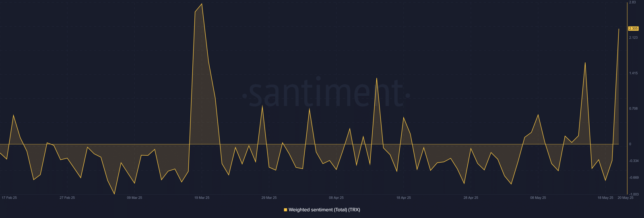Click the 0 baseline y-axis value
The height and width of the screenshot is (218, 644).
pos(630,144)
